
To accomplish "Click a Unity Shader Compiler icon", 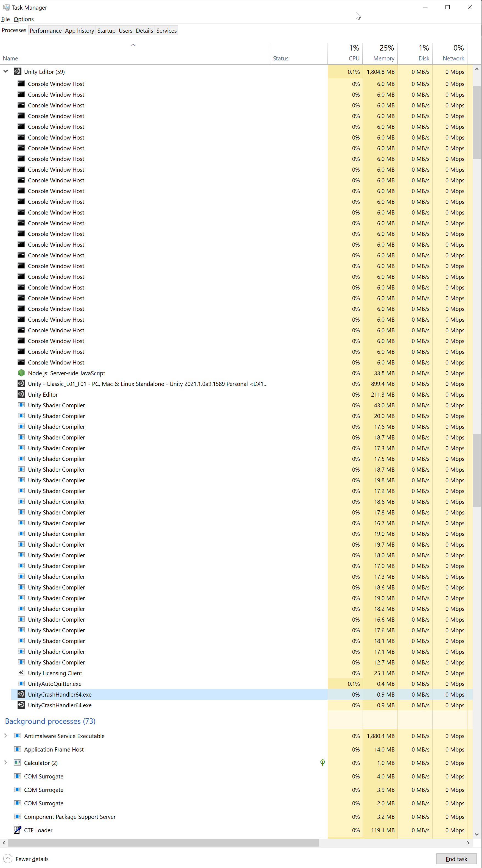I will (21, 405).
